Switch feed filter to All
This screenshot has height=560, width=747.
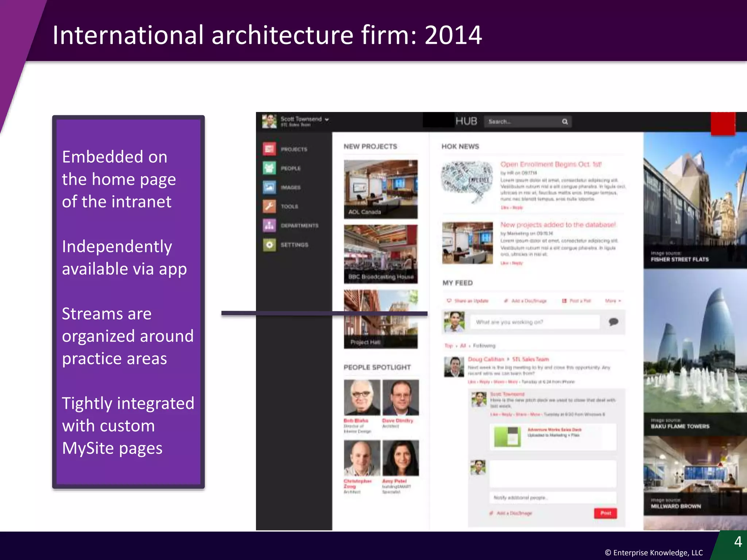click(x=463, y=346)
